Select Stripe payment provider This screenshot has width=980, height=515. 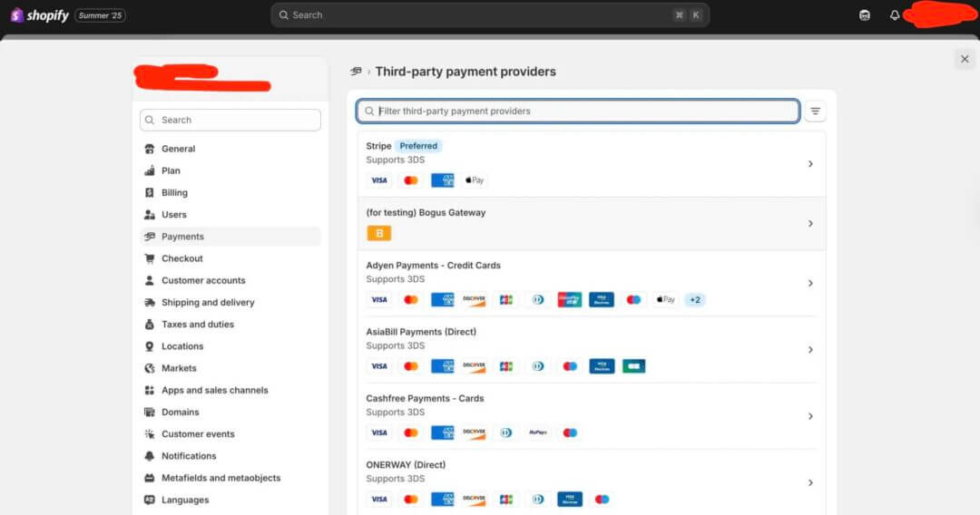point(592,163)
